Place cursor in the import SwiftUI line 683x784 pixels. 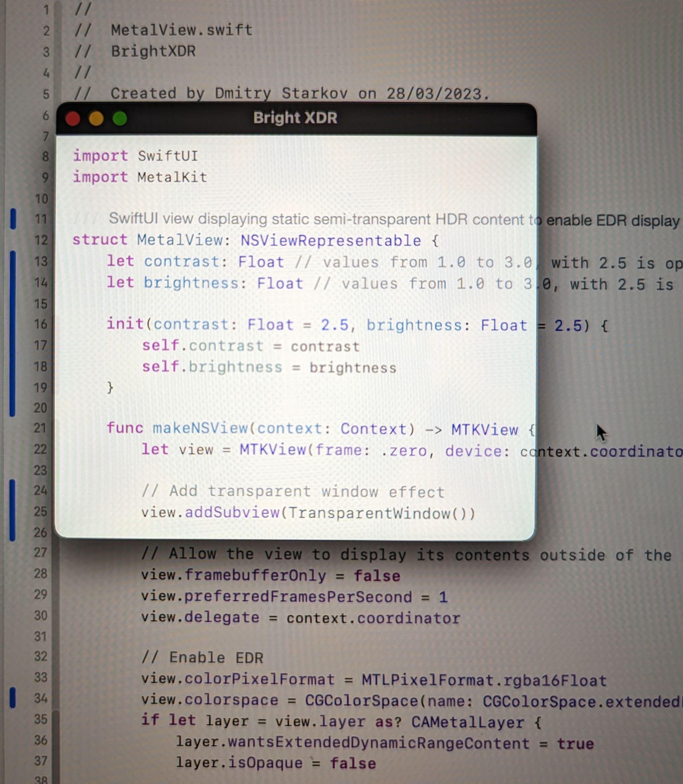[x=135, y=155]
